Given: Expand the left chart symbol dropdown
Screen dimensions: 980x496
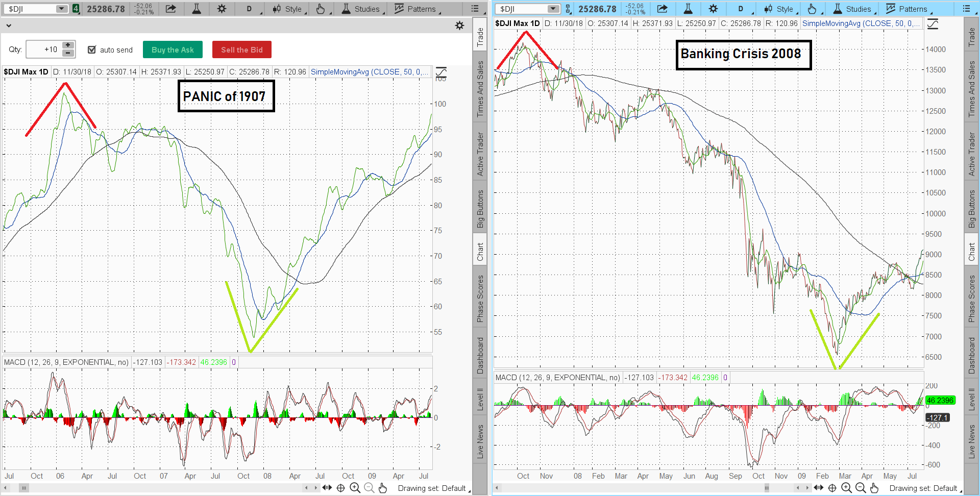Looking at the screenshot, I should [x=61, y=9].
